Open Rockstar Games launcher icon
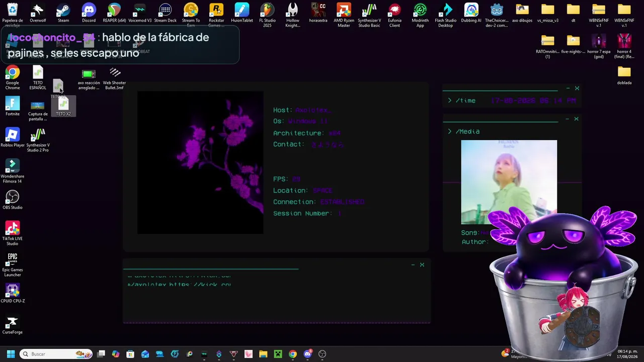 pyautogui.click(x=216, y=14)
